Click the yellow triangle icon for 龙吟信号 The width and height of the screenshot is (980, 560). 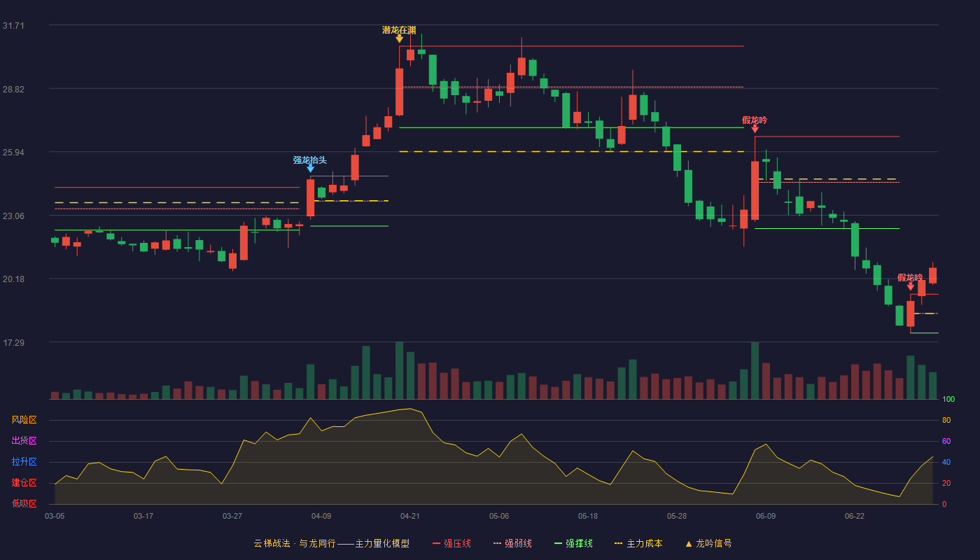688,543
